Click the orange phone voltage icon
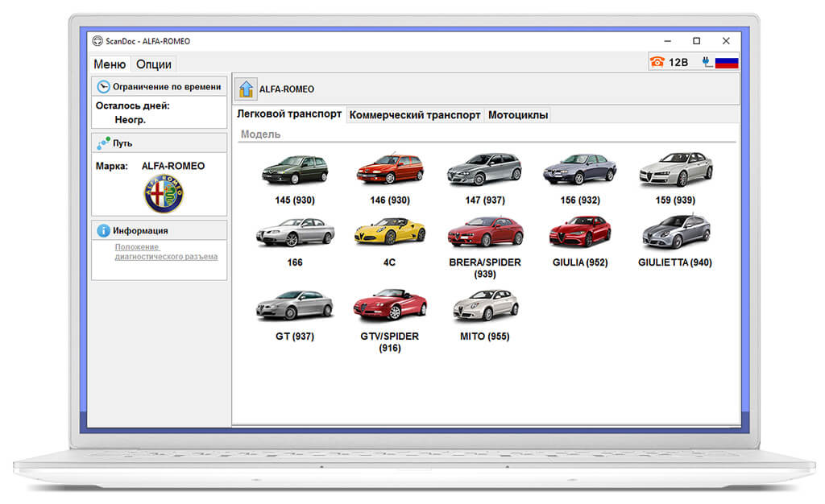Image resolution: width=825 pixels, height=504 pixels. click(x=657, y=62)
